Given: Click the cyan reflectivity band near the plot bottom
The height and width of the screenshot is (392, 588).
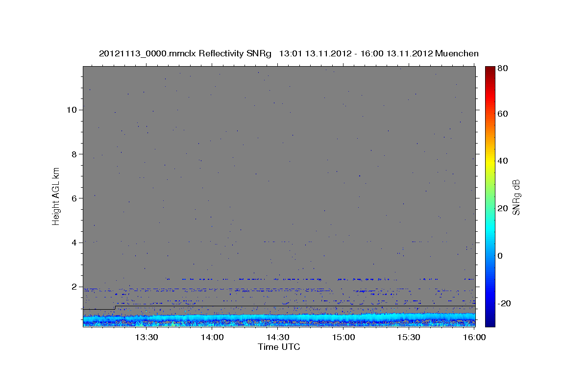Looking at the screenshot, I should (279, 318).
